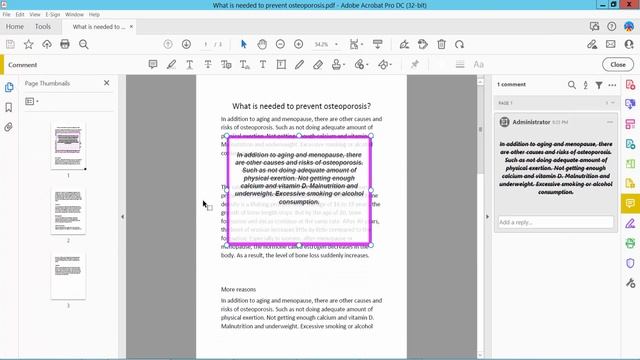Collapse the right comments pane arrow

tap(487, 217)
